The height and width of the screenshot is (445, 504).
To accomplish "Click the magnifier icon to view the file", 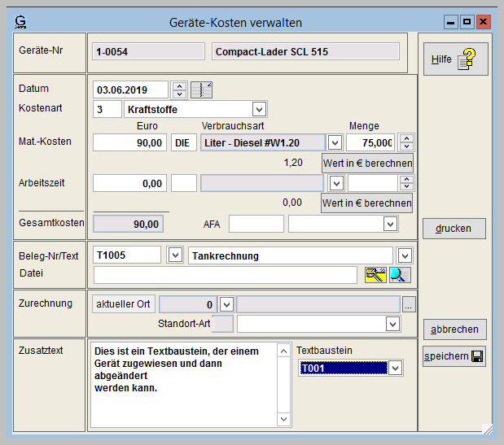I will pyautogui.click(x=400, y=275).
